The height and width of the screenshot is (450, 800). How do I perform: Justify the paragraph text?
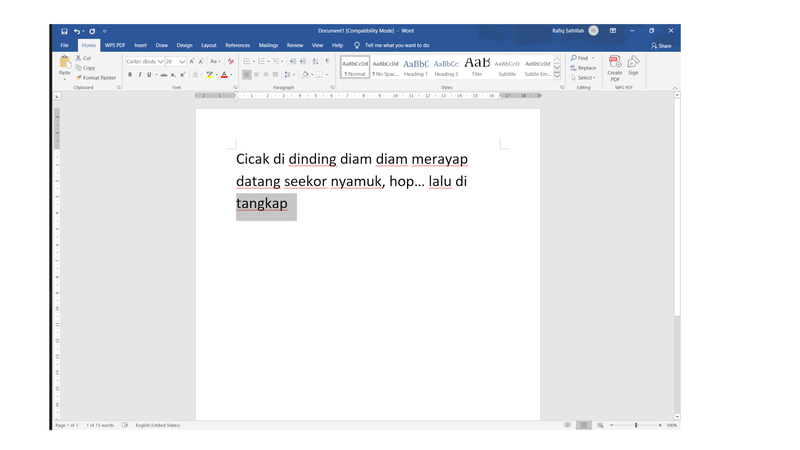276,75
